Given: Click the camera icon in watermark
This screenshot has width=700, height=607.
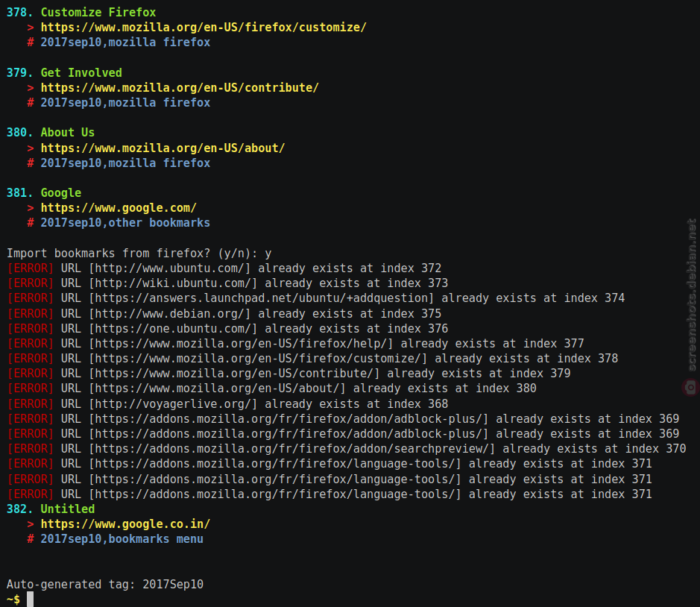Looking at the screenshot, I should tap(690, 387).
